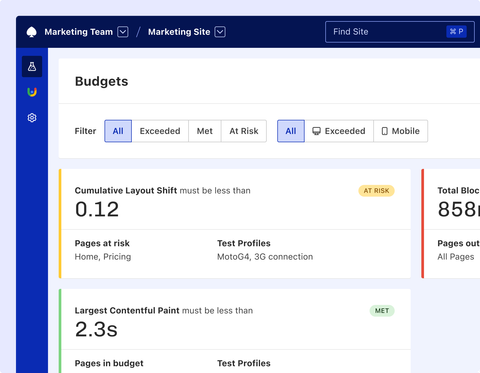Click the desktop monitor icon in the device filter
Viewport: 480px width, 373px height.
(x=316, y=131)
